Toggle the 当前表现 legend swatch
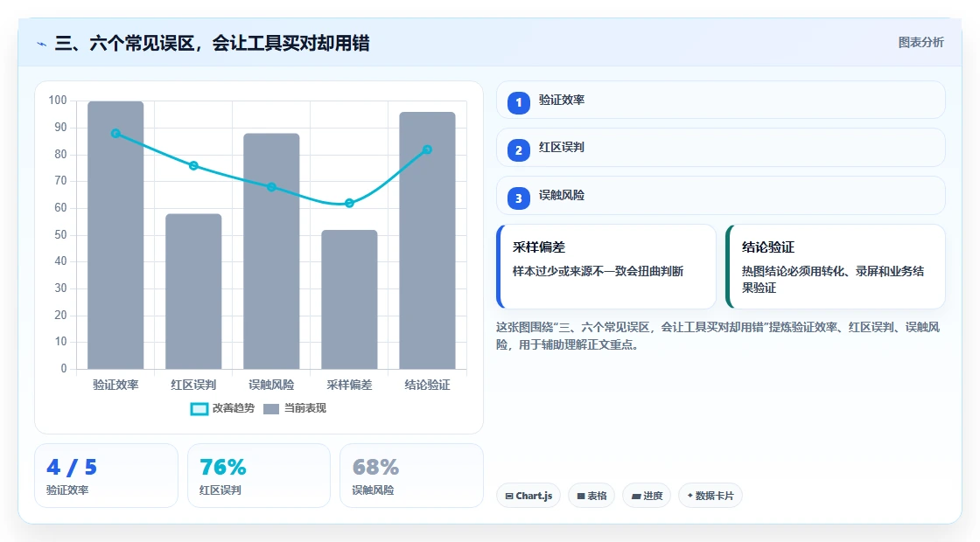The width and height of the screenshot is (980, 542). click(x=270, y=408)
